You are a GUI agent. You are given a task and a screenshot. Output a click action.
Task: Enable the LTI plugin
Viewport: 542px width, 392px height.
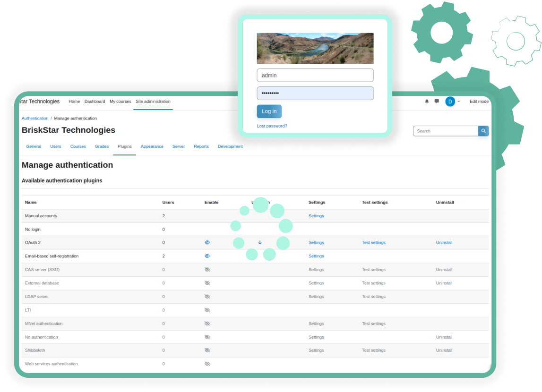coord(207,310)
